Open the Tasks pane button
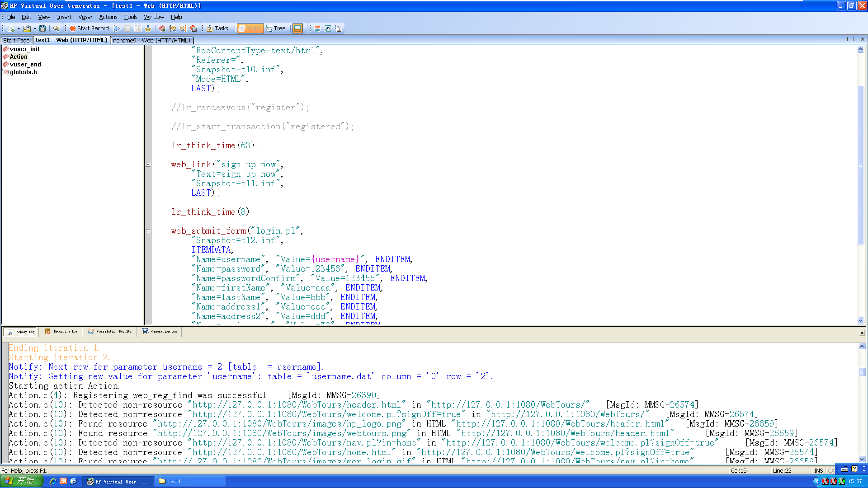The width and height of the screenshot is (868, 488). click(x=217, y=28)
